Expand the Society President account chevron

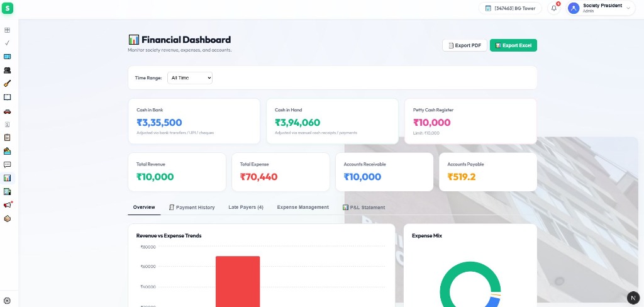tap(628, 8)
